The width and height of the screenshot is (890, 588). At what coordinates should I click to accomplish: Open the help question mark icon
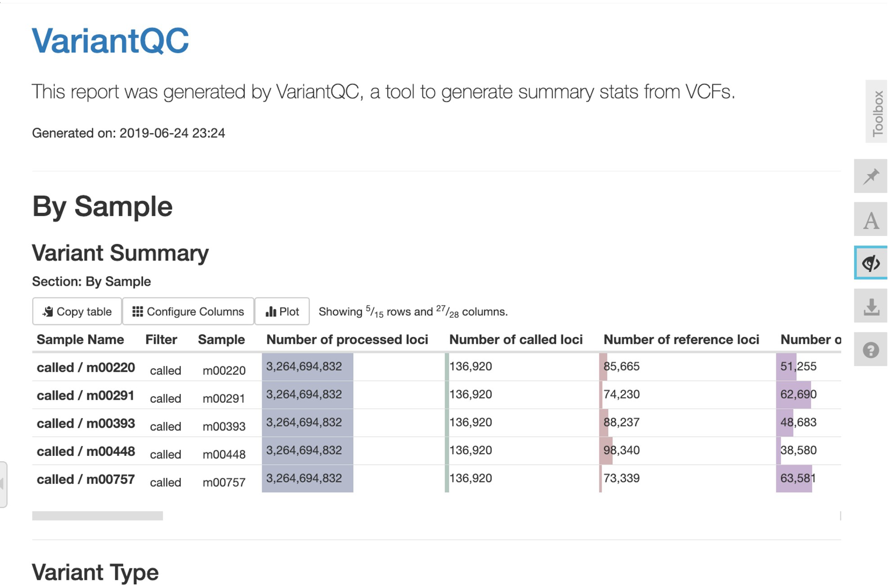click(x=871, y=350)
